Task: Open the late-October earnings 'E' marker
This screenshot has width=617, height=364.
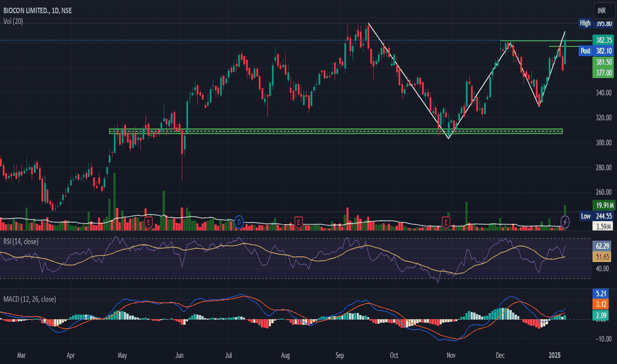Action: 446,223
